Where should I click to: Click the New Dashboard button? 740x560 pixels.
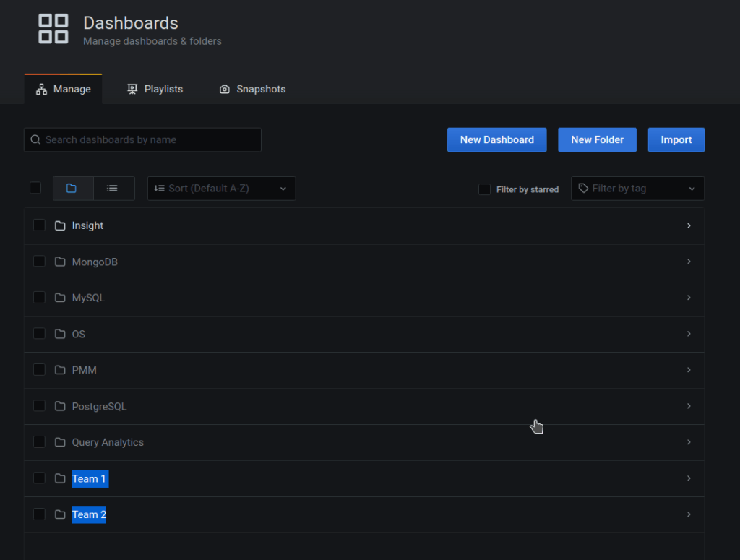coord(496,139)
